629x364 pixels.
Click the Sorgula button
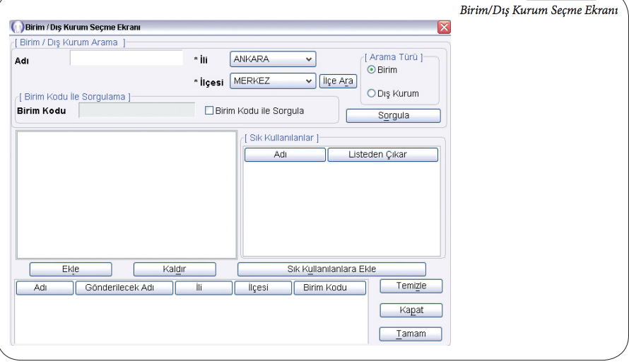(393, 115)
